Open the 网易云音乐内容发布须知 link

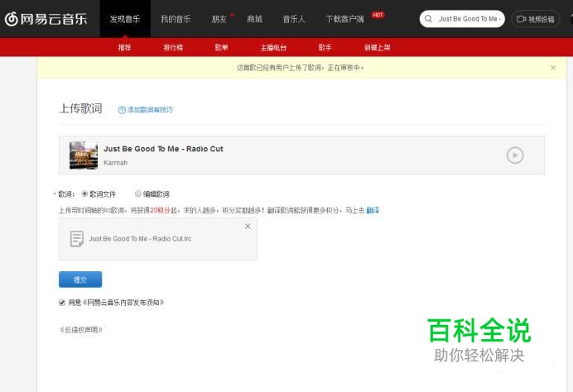[x=123, y=302]
